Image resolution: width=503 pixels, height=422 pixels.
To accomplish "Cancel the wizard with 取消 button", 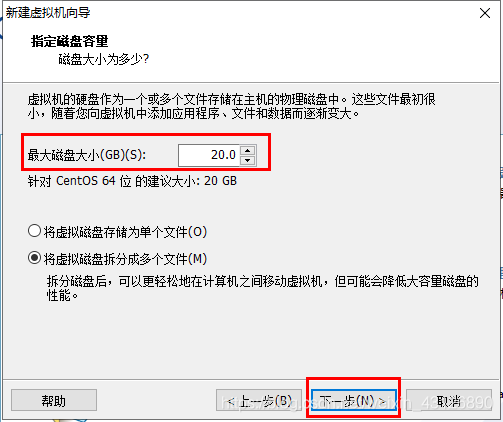I will coord(449,400).
